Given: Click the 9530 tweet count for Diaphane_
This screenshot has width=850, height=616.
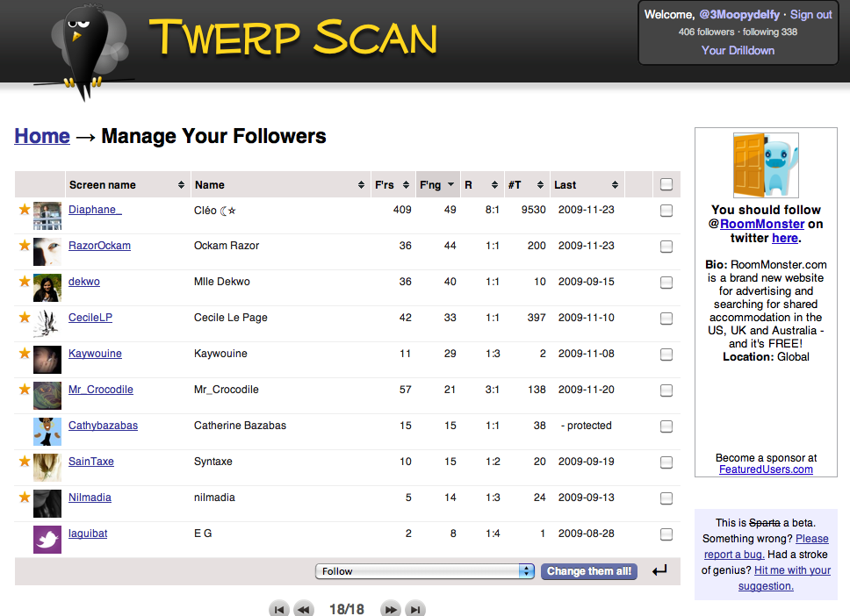Looking at the screenshot, I should tap(533, 210).
